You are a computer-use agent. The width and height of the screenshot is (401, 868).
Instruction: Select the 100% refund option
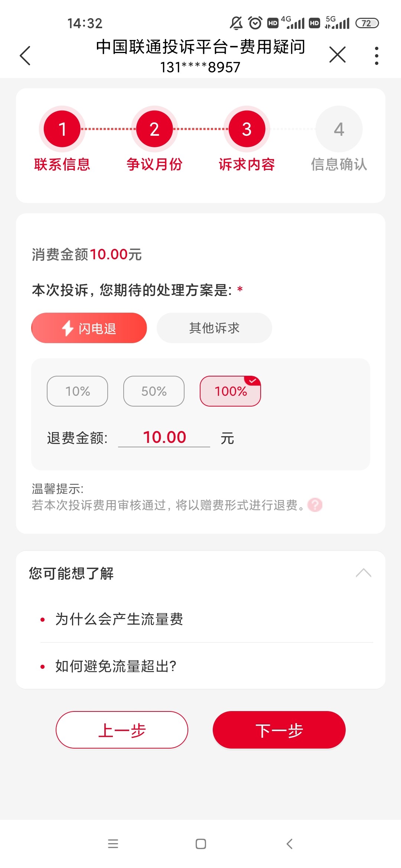coord(230,391)
